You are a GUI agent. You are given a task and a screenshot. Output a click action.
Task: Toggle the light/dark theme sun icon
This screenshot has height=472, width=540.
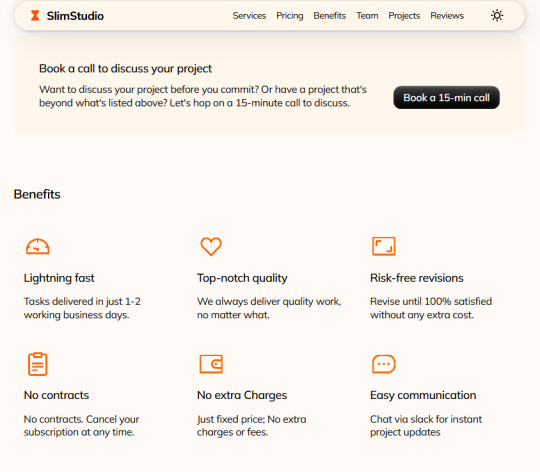click(497, 15)
